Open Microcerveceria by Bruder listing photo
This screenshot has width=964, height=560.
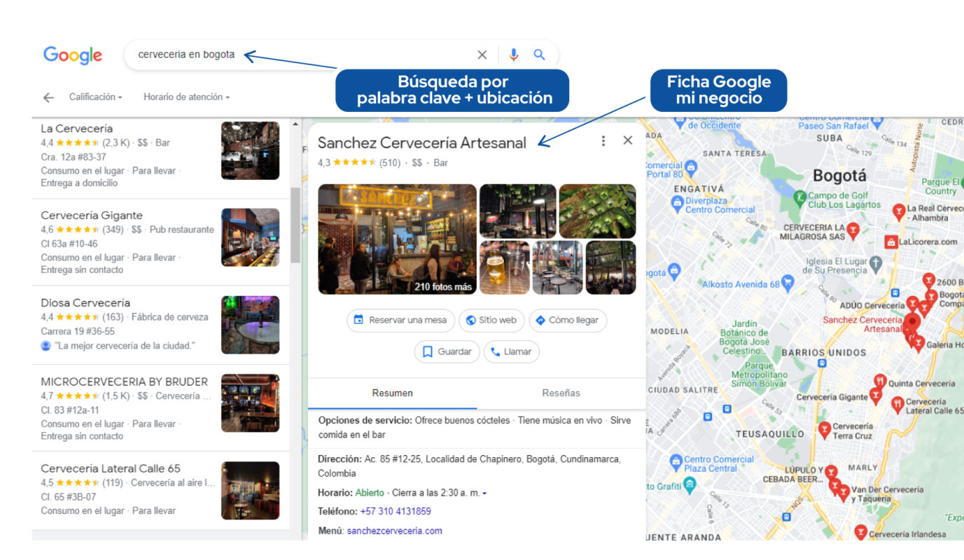point(250,403)
